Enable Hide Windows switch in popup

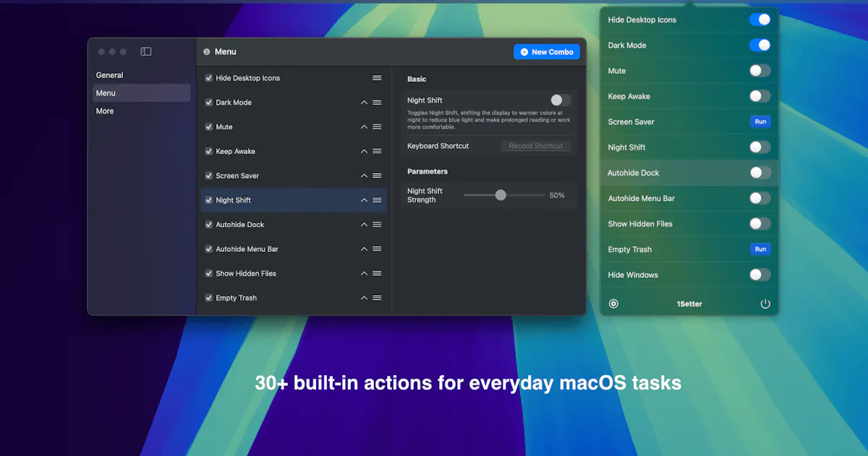click(759, 275)
